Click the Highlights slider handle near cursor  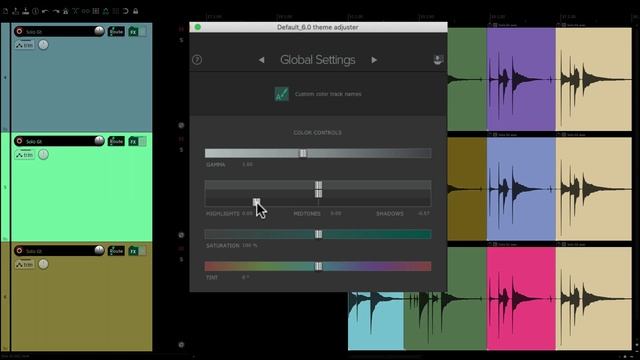click(x=256, y=202)
